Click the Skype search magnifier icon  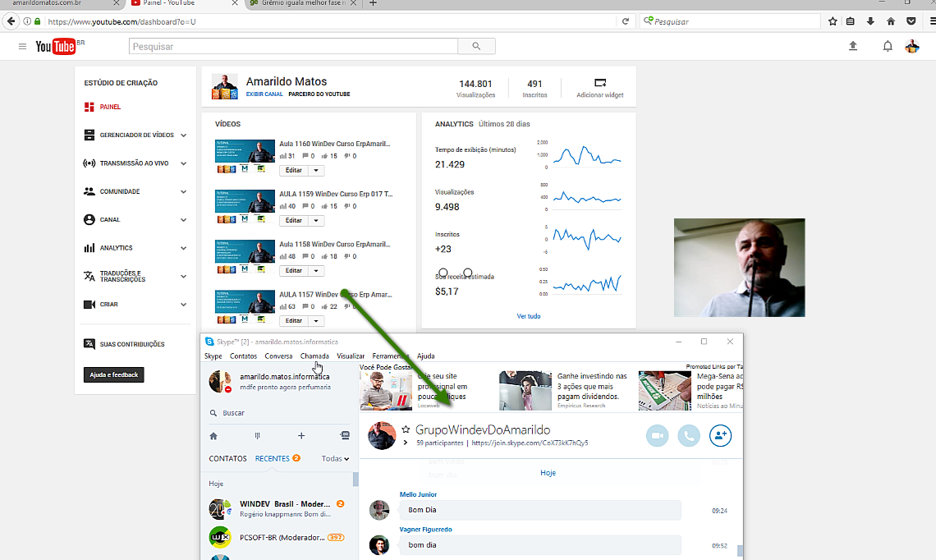pyautogui.click(x=213, y=413)
